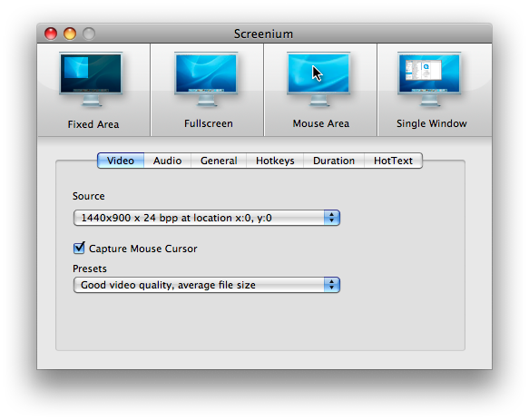Click the Screenium window title bar
The image size is (529, 420).
(x=264, y=34)
